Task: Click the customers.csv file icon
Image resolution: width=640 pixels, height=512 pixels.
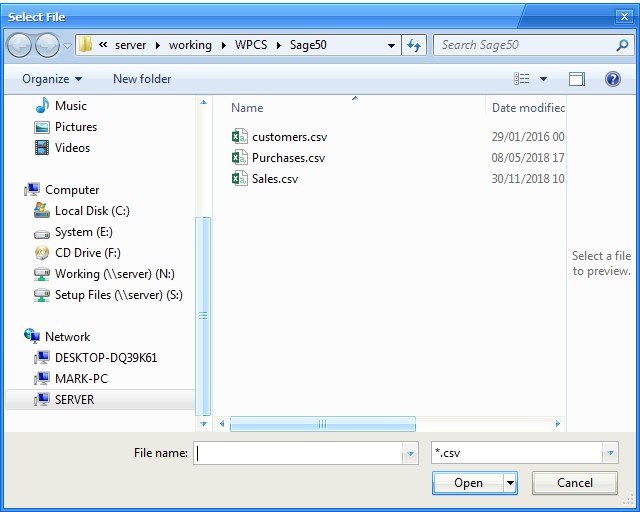Action: [240, 137]
